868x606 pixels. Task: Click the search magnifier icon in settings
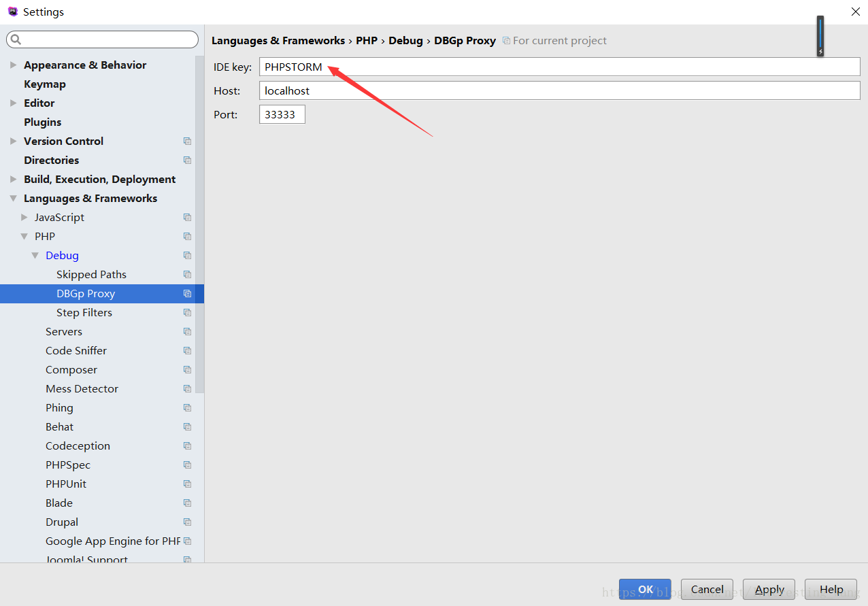pyautogui.click(x=16, y=39)
